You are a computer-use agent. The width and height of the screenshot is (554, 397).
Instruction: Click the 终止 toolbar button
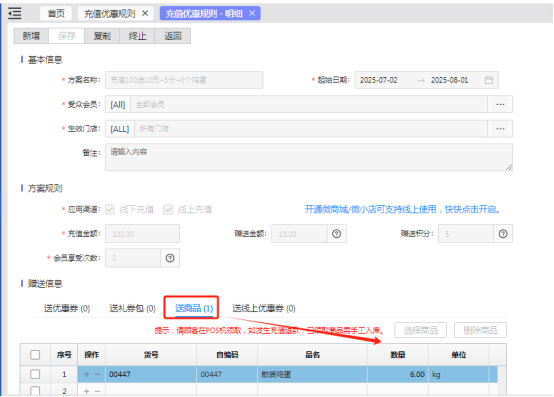(137, 36)
